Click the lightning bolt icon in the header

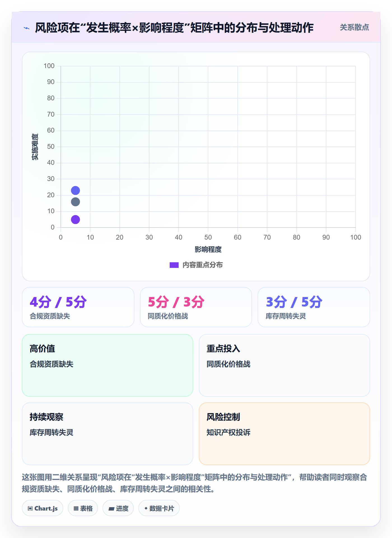pyautogui.click(x=27, y=28)
